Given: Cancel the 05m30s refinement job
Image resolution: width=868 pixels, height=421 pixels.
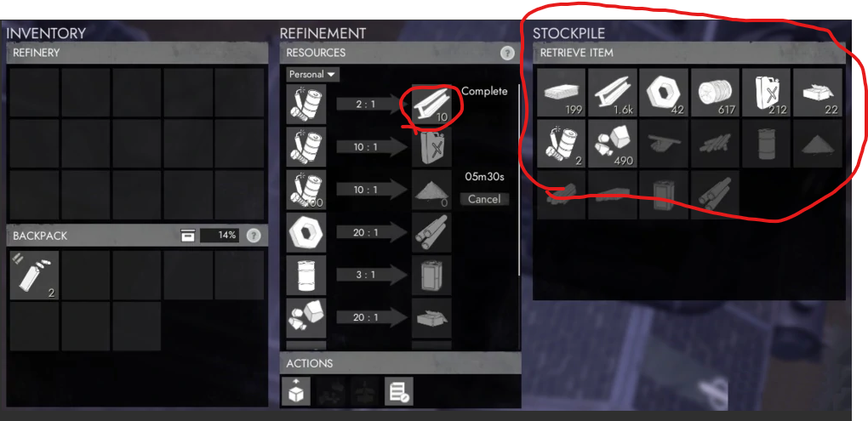Looking at the screenshot, I should pyautogui.click(x=484, y=199).
